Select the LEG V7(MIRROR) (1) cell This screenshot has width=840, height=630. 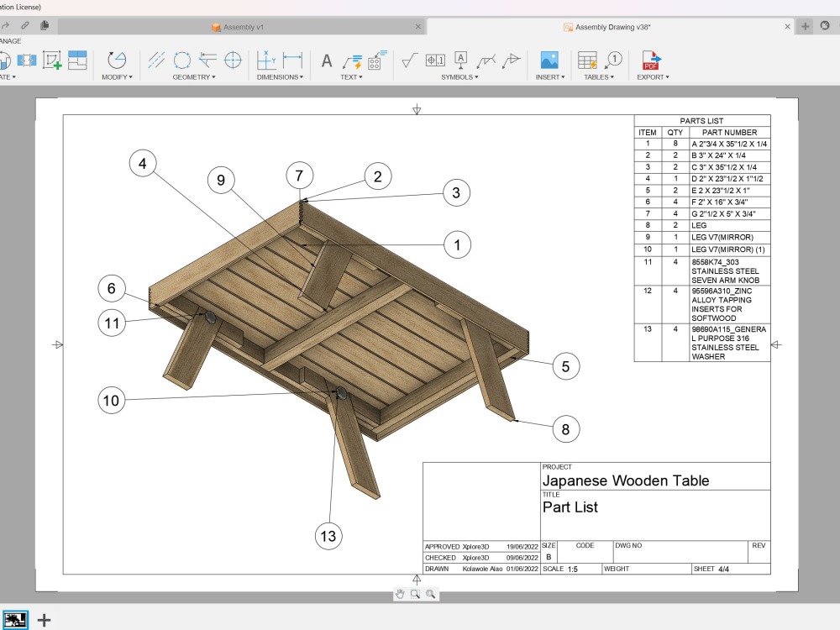pyautogui.click(x=730, y=249)
